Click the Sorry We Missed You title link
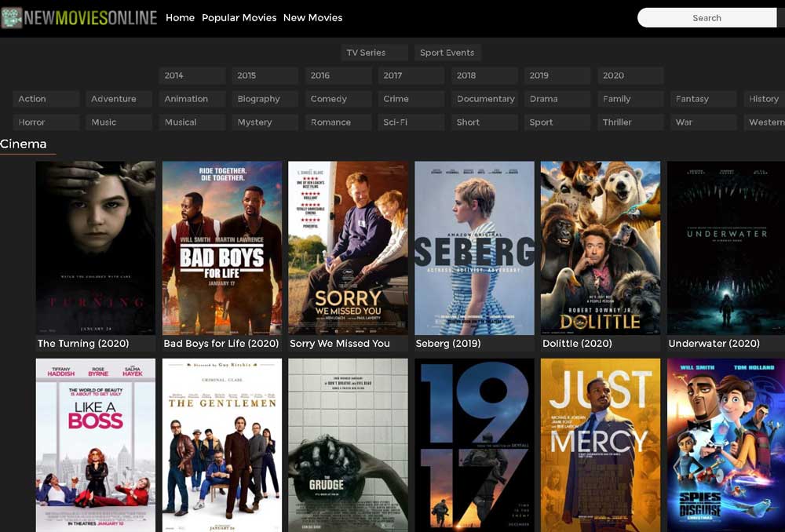The height and width of the screenshot is (532, 785). pos(339,344)
